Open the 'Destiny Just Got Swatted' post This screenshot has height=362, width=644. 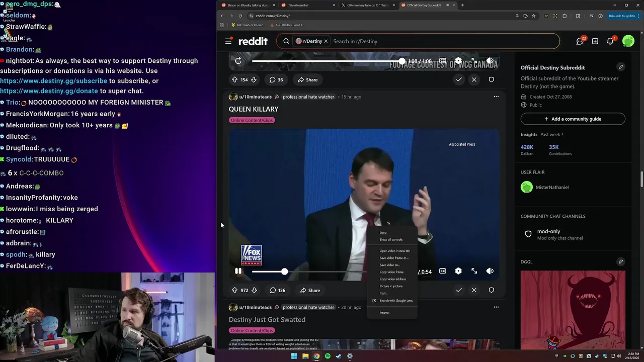click(x=267, y=320)
